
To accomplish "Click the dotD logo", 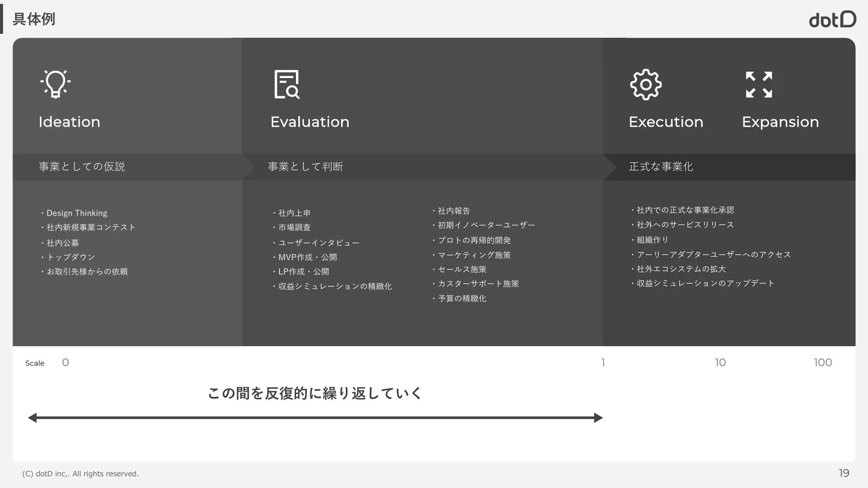I will (x=832, y=20).
